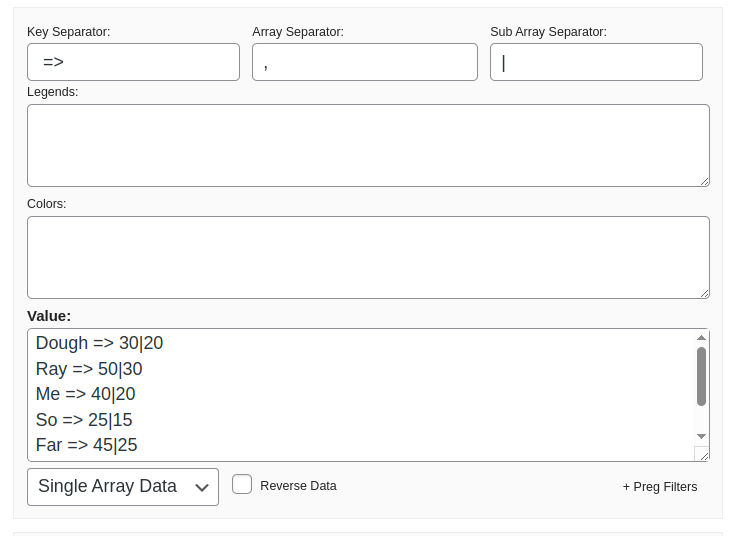
Task: Click the Value scrollbar down arrow
Action: [701, 436]
